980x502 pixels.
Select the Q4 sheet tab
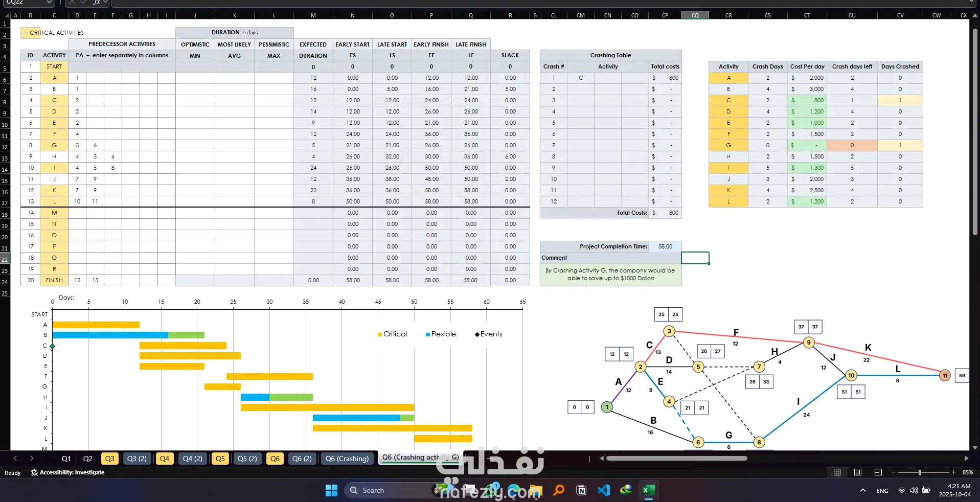(x=165, y=459)
